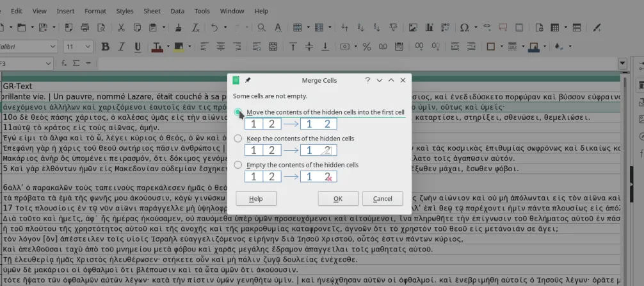The image size is (644, 286).
Task: Click the Print icon in toolbar
Action: 85,28
